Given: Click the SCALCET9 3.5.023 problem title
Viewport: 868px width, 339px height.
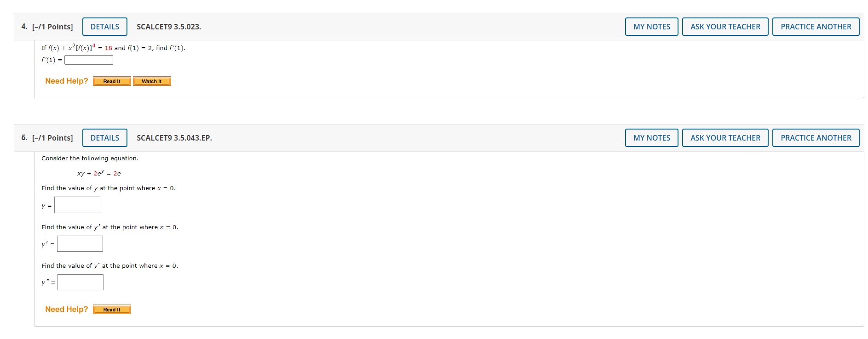Looking at the screenshot, I should click(x=169, y=27).
